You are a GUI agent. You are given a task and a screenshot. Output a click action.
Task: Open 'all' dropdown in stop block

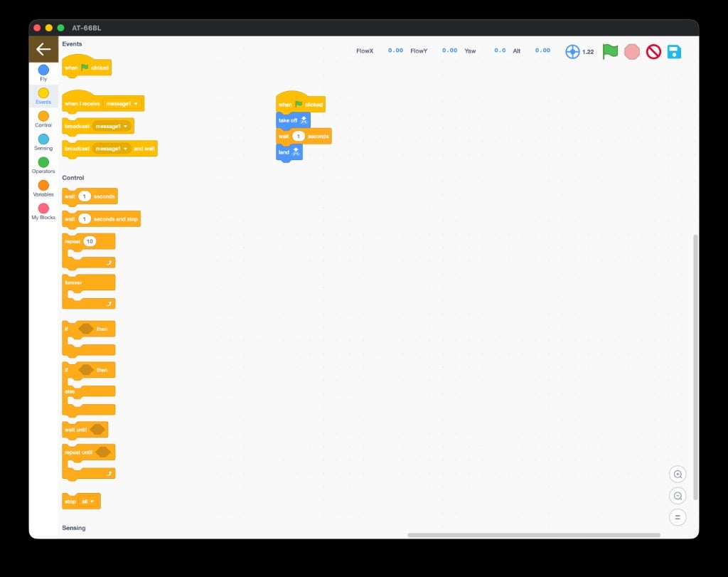point(87,502)
